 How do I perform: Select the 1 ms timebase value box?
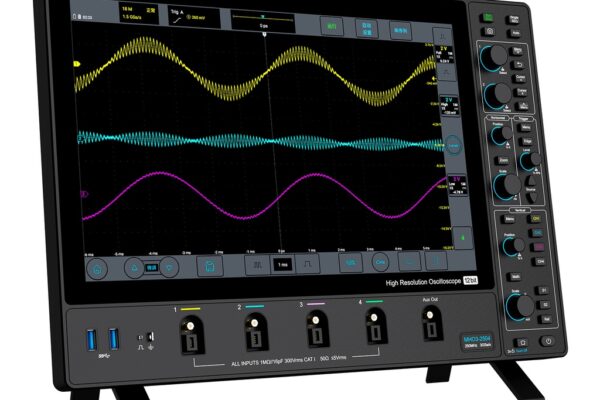coord(283,264)
